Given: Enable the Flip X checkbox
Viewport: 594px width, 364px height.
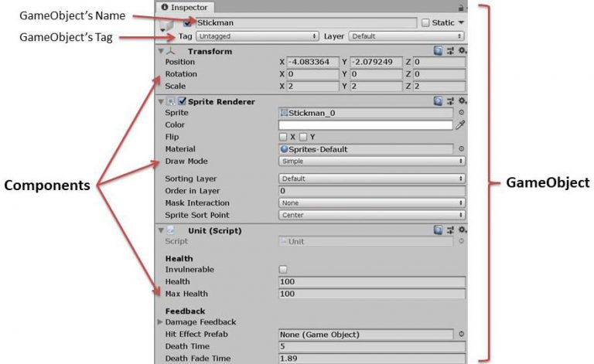Looking at the screenshot, I should [283, 137].
